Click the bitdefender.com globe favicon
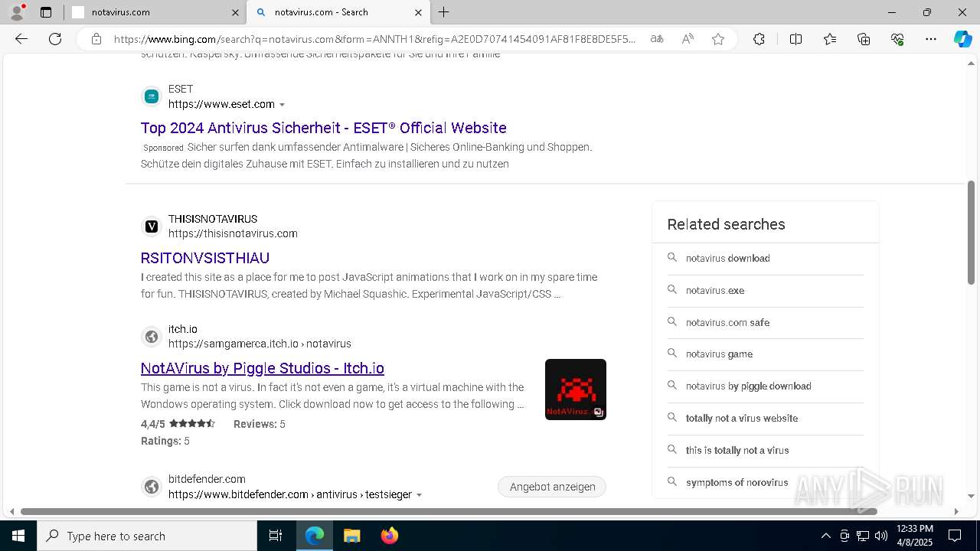Image resolution: width=980 pixels, height=551 pixels. pyautogui.click(x=152, y=487)
